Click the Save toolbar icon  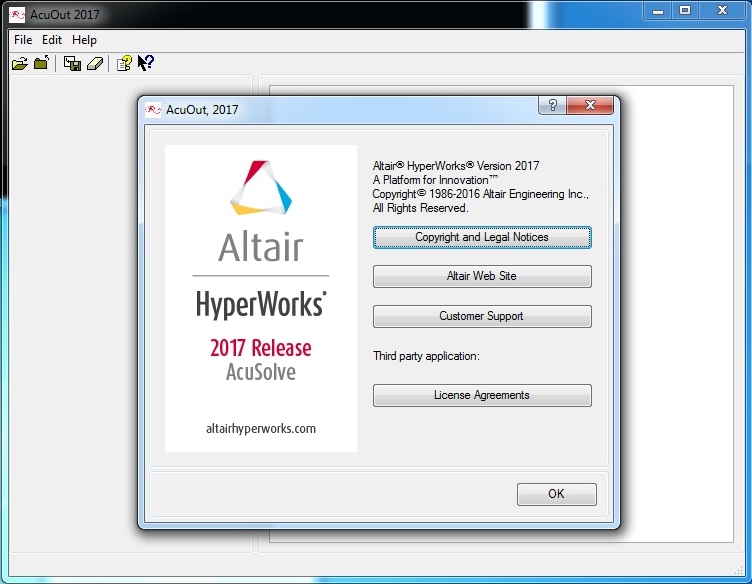(x=72, y=63)
